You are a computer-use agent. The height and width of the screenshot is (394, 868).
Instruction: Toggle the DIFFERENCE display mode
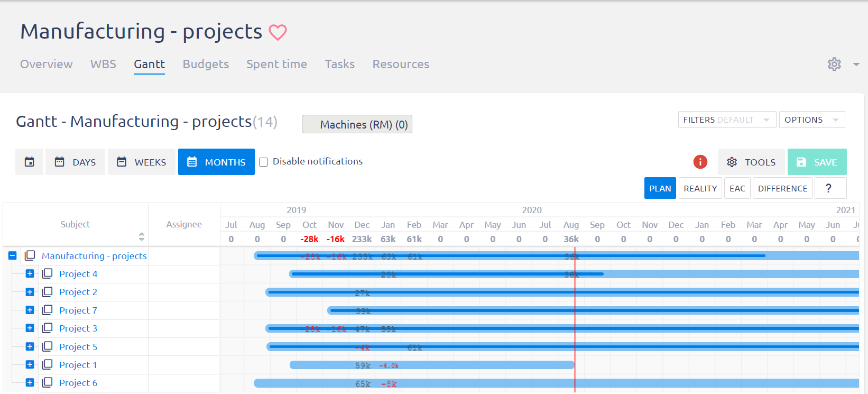coord(782,188)
